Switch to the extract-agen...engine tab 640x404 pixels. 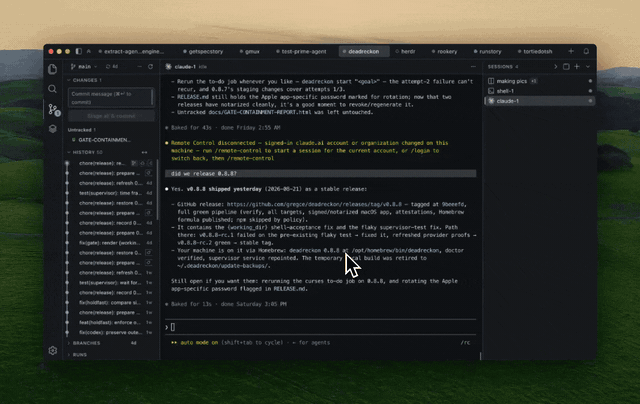[x=131, y=51]
